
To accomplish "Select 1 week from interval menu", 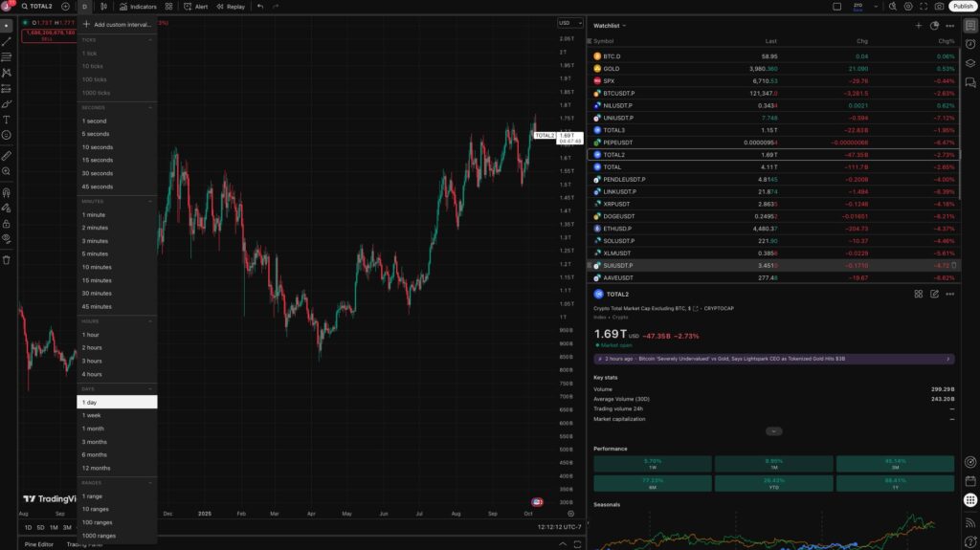I will coord(93,415).
